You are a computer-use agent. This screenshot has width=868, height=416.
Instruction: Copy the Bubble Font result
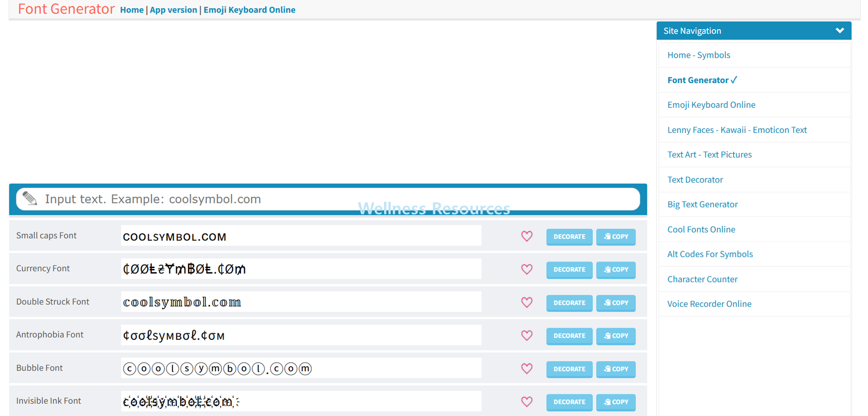pyautogui.click(x=616, y=369)
